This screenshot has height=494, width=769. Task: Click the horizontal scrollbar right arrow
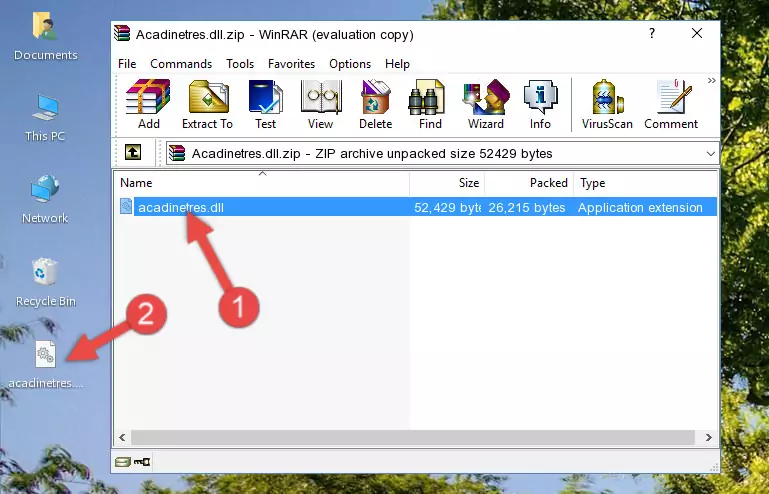click(708, 437)
